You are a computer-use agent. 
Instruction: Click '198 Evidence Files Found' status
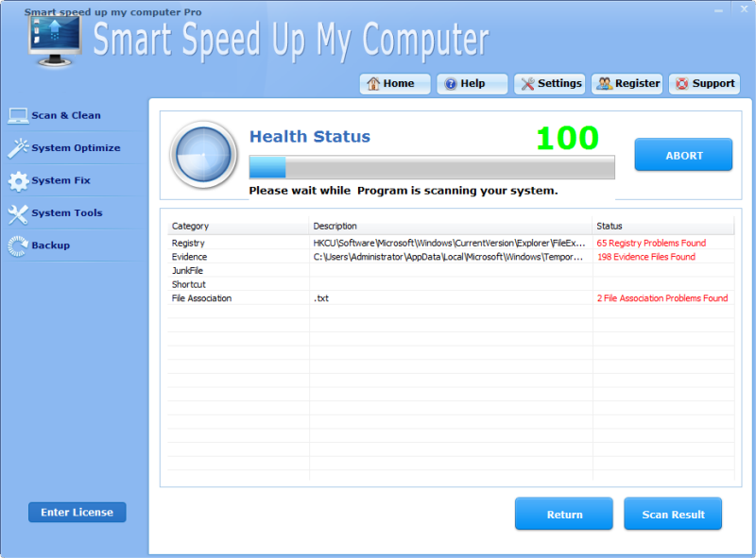pyautogui.click(x=646, y=257)
